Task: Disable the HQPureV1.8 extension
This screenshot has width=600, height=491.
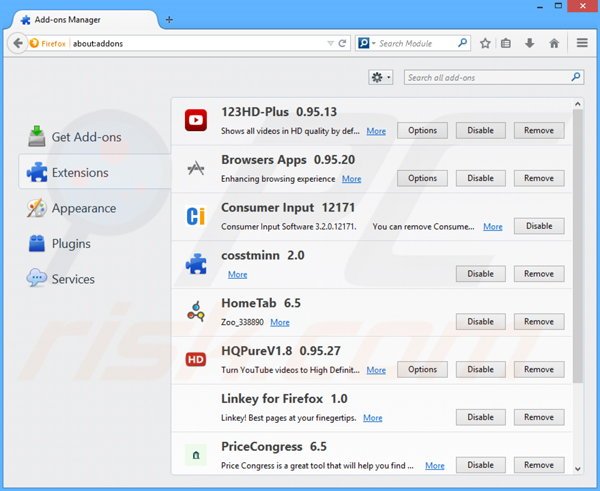Action: click(x=481, y=370)
